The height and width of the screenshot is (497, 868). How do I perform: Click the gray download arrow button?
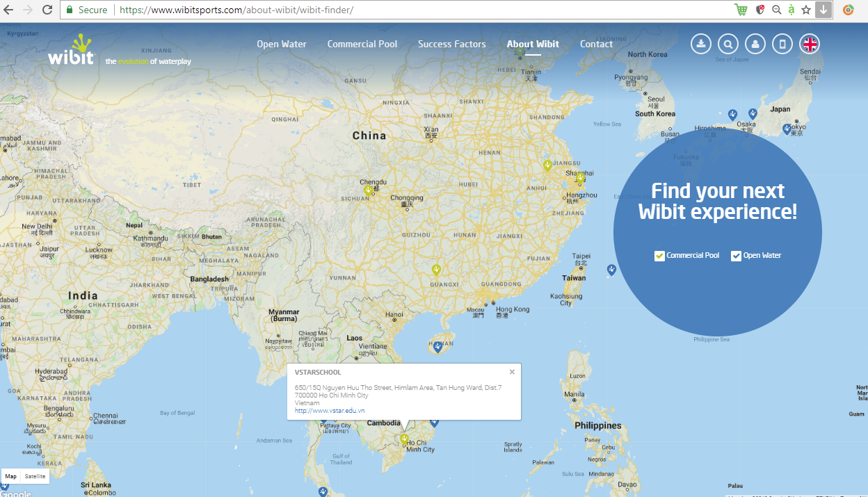click(x=823, y=10)
